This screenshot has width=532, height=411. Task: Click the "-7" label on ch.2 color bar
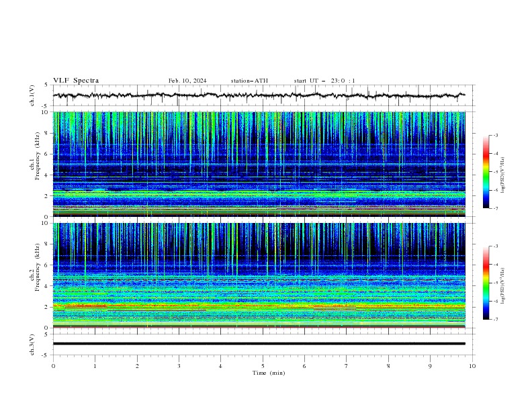pos(495,320)
